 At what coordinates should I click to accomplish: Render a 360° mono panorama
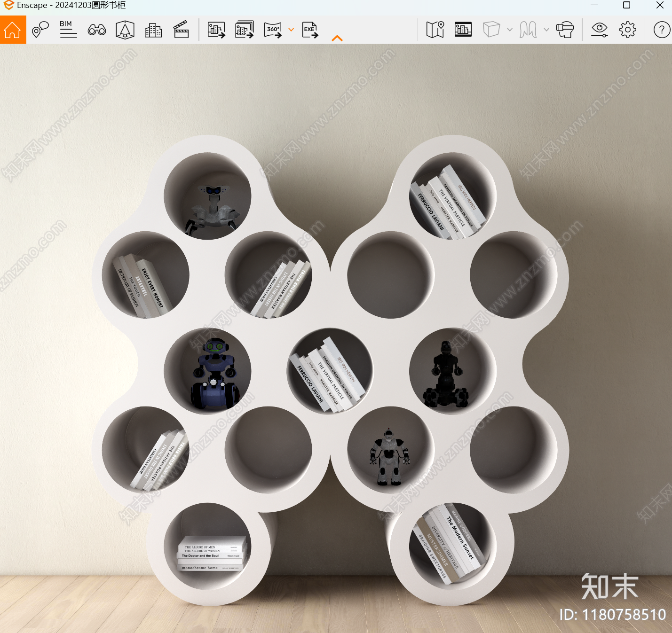273,30
